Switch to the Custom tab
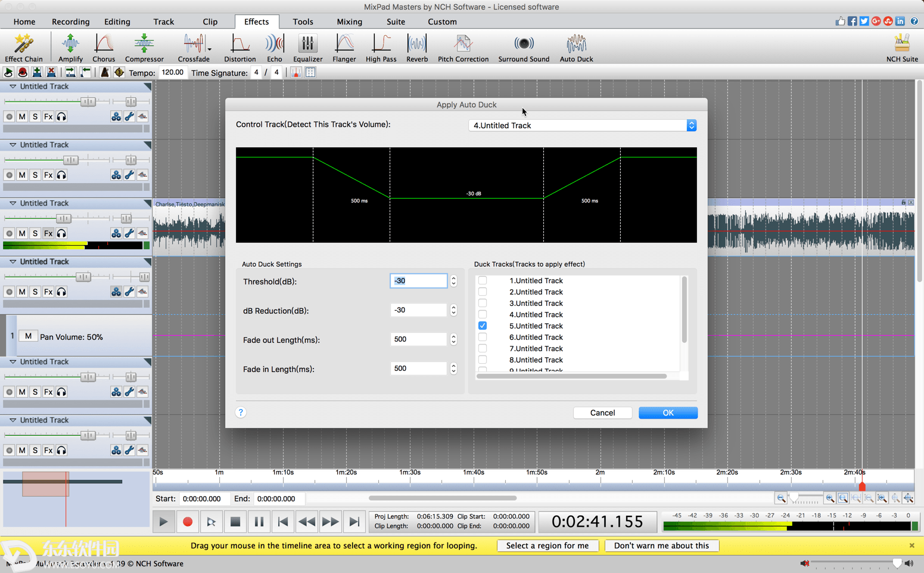Image resolution: width=924 pixels, height=573 pixels. pos(443,21)
